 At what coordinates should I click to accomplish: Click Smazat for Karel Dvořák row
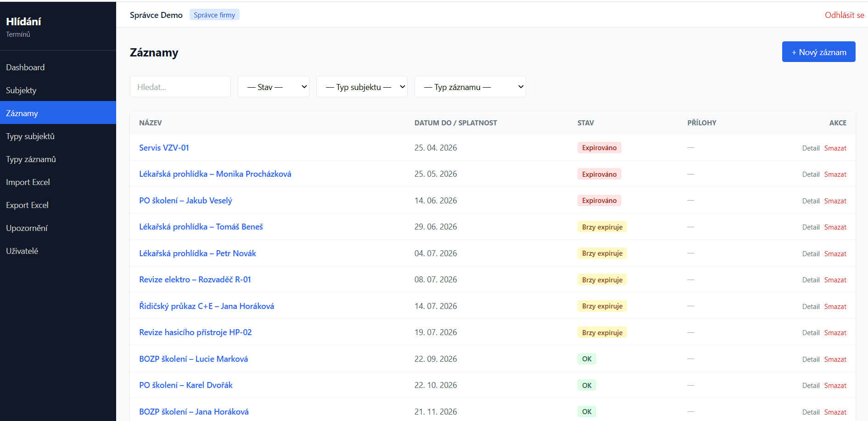(835, 386)
